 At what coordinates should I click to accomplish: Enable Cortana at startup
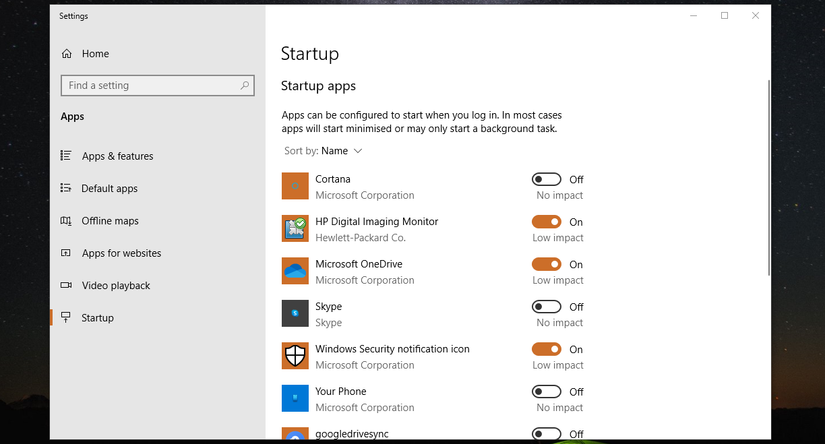(x=546, y=180)
